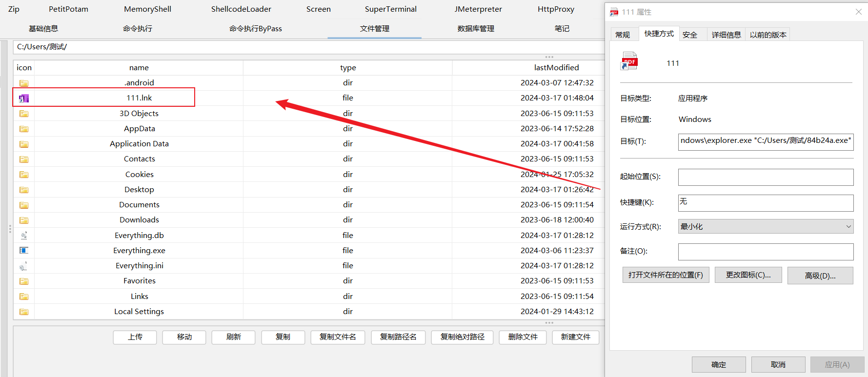
Task: Click the Downloads folder icon
Action: (x=24, y=220)
